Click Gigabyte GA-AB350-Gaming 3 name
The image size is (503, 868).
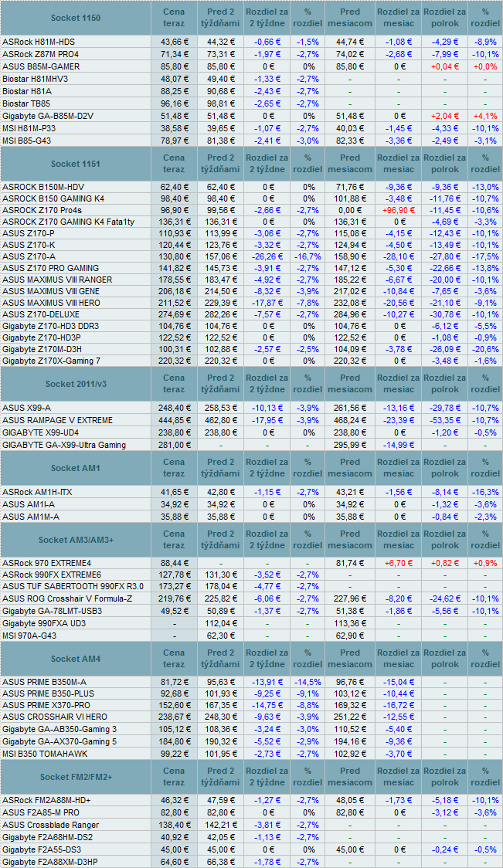tap(59, 729)
